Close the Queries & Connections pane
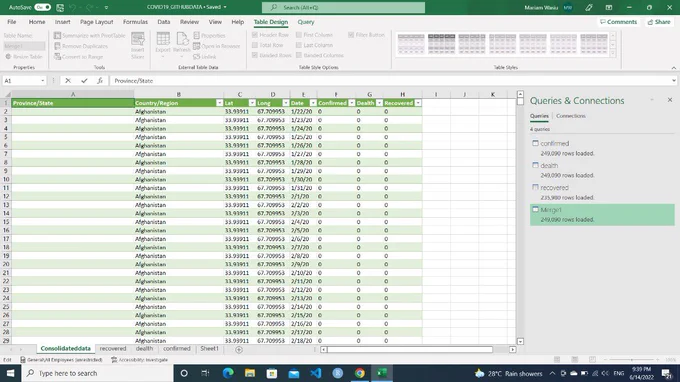The height and width of the screenshot is (382, 680). (670, 100)
